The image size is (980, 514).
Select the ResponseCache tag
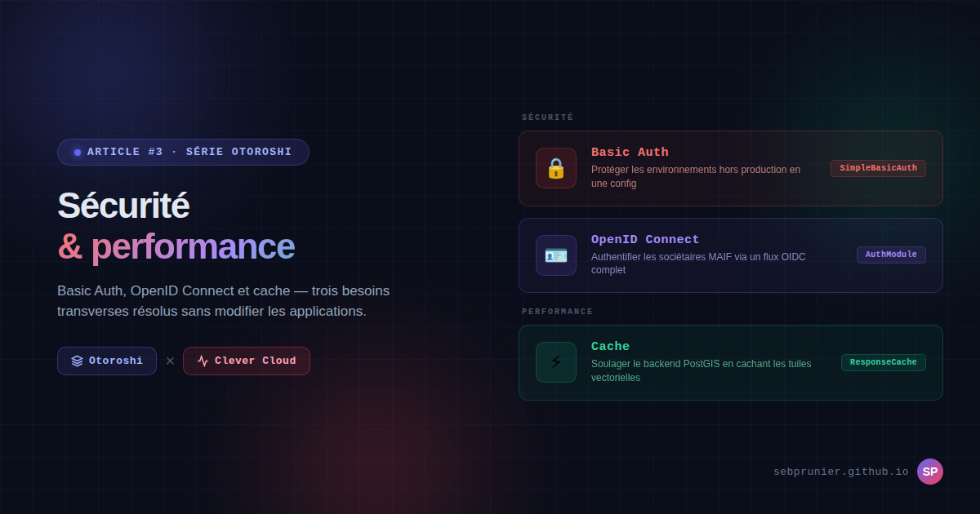884,362
